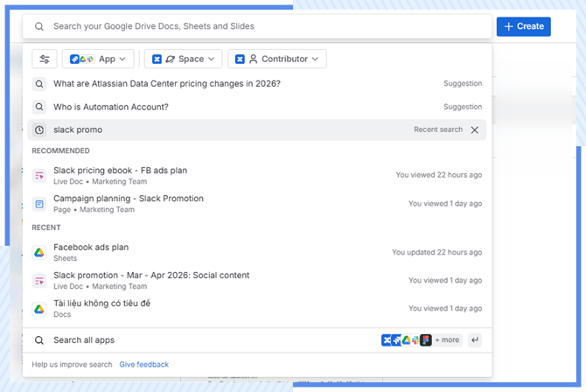586x392 pixels.
Task: Select the suggestion about Atlassian Data Center pricing
Action: click(x=257, y=84)
